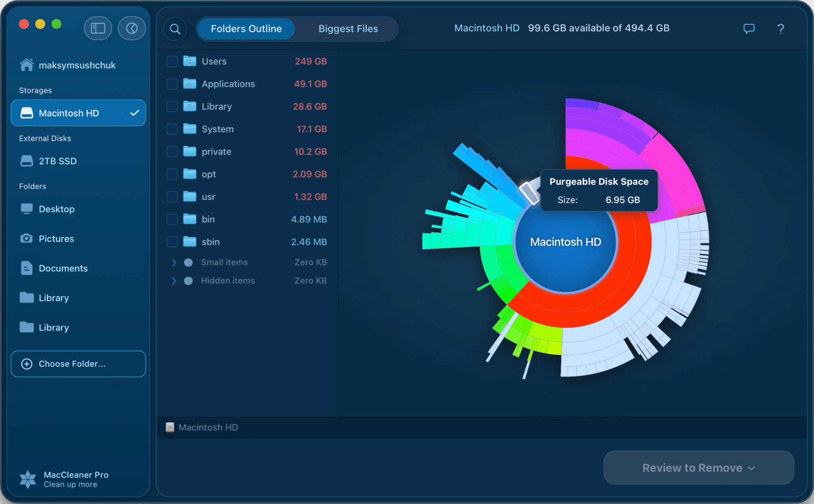
Task: Expand the Small items row
Action: tap(174, 263)
